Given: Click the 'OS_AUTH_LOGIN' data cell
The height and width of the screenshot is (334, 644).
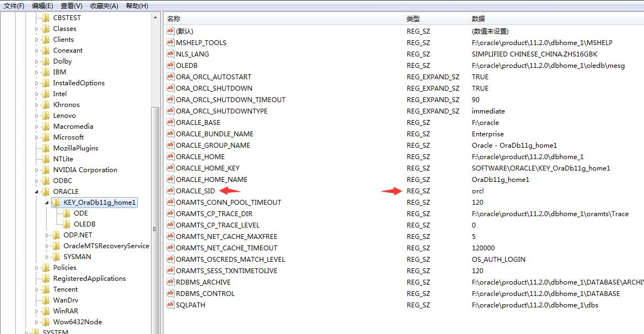Looking at the screenshot, I should [498, 259].
